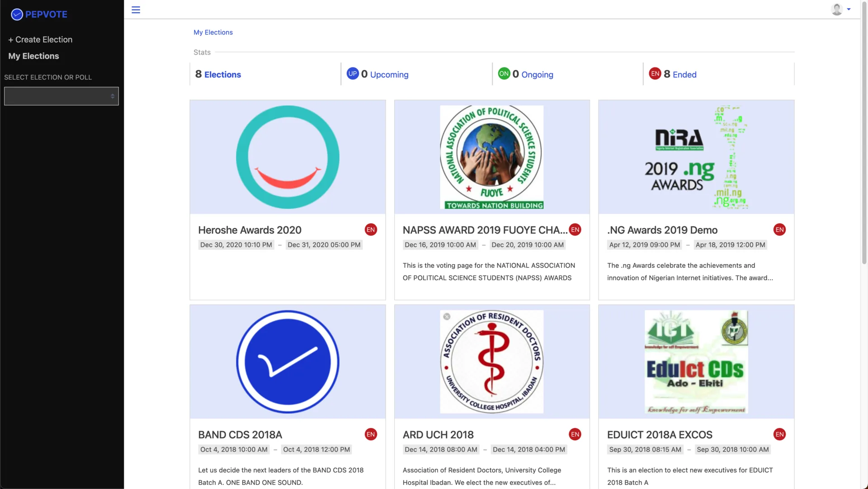Toggle the hamburger menu icon
Image resolution: width=868 pixels, height=489 pixels.
[x=136, y=10]
